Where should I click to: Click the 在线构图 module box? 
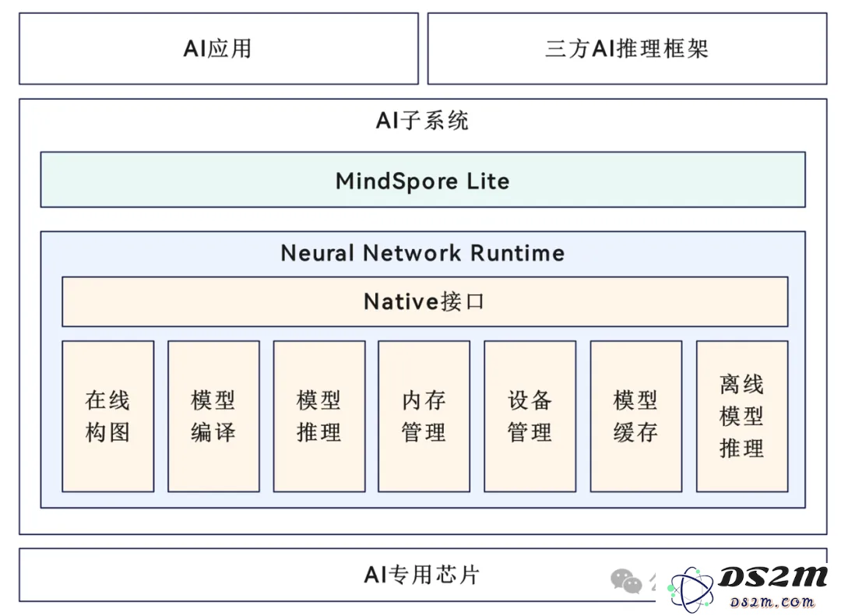click(x=107, y=417)
